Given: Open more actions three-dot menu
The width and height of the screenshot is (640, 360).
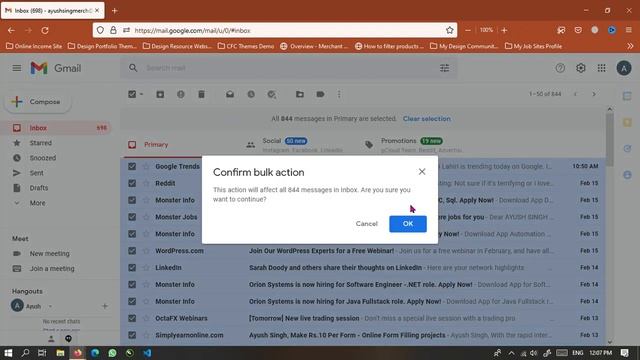Looking at the screenshot, I should tap(339, 94).
